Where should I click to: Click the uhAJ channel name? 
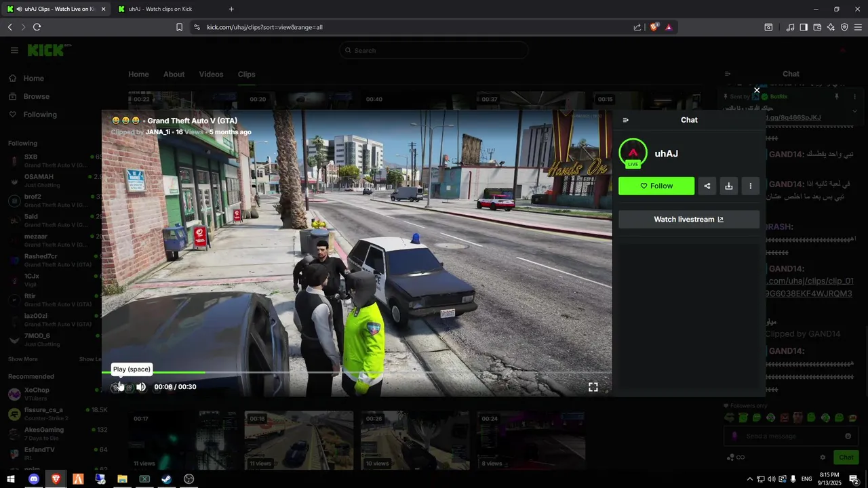pos(667,154)
